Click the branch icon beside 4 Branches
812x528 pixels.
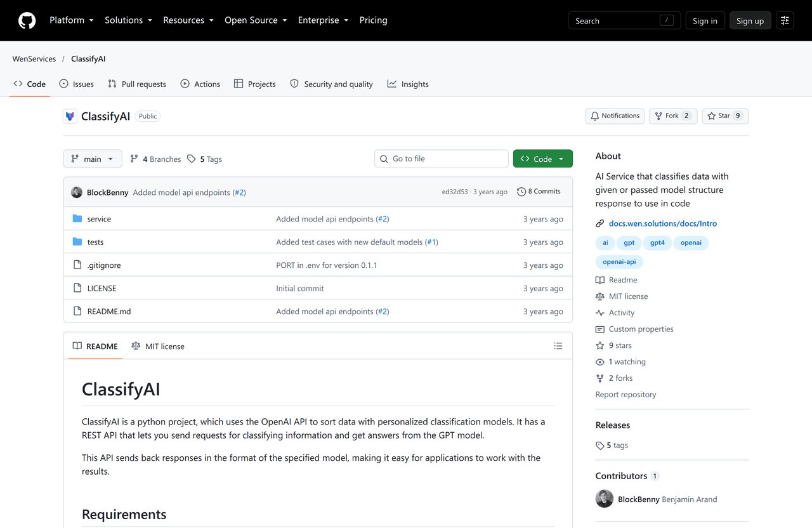[x=134, y=159]
